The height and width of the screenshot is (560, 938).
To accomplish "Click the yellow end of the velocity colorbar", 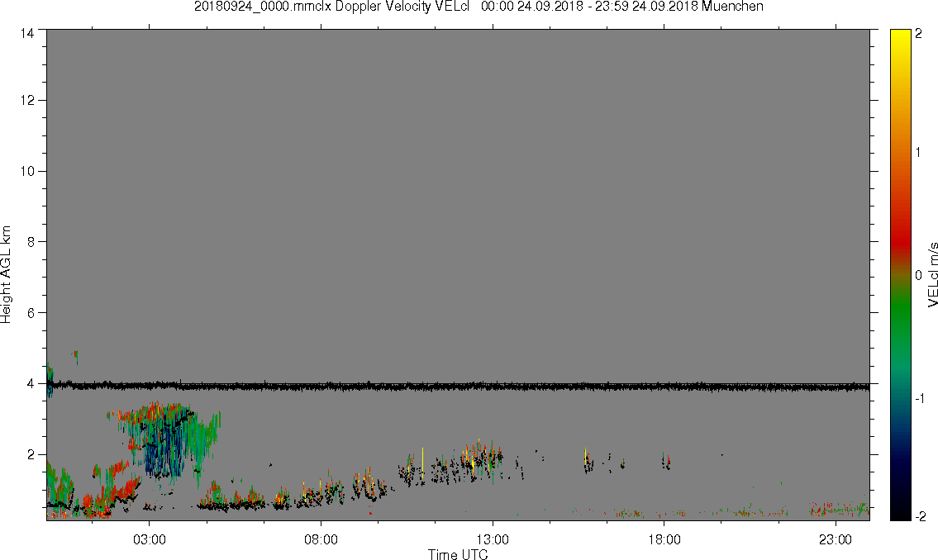I will [900, 39].
